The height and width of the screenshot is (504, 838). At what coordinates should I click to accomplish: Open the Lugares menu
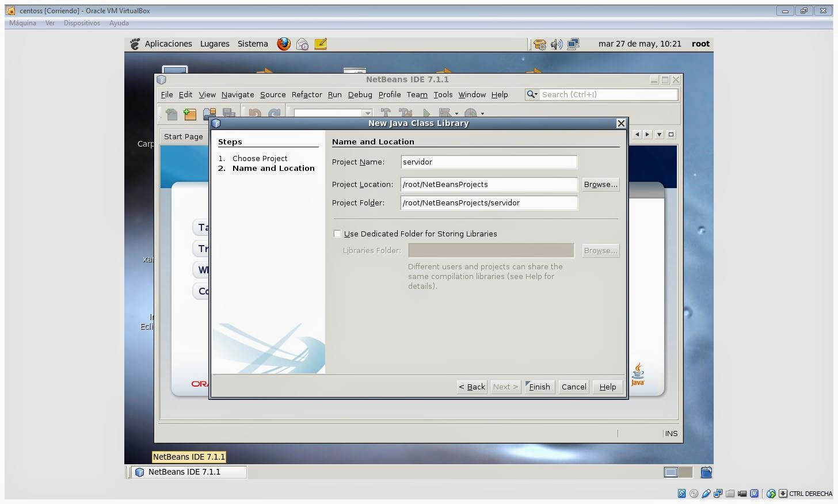pos(215,44)
